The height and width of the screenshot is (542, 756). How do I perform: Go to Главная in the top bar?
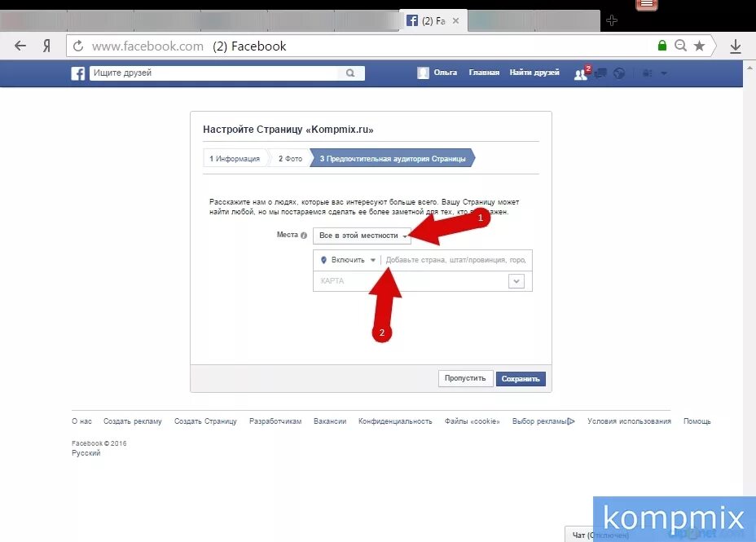click(484, 73)
